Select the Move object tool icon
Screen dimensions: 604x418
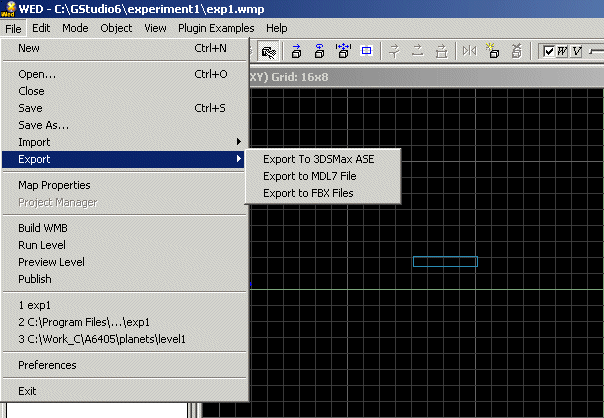click(296, 50)
